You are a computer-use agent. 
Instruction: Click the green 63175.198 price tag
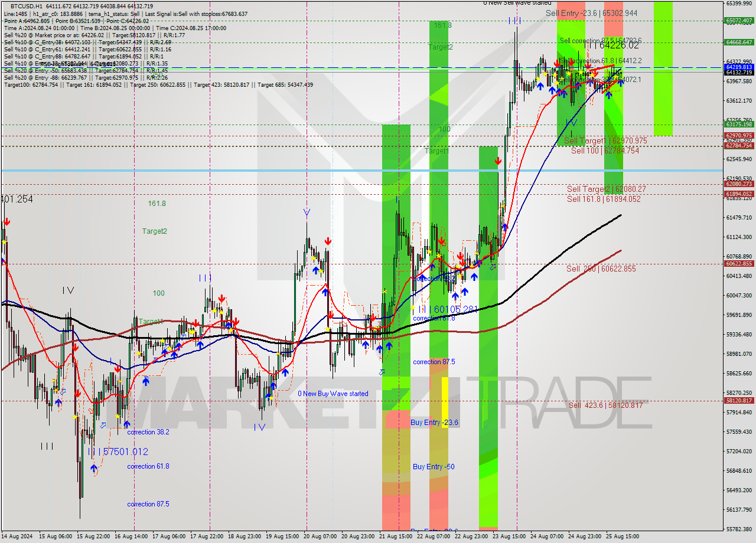coord(738,124)
